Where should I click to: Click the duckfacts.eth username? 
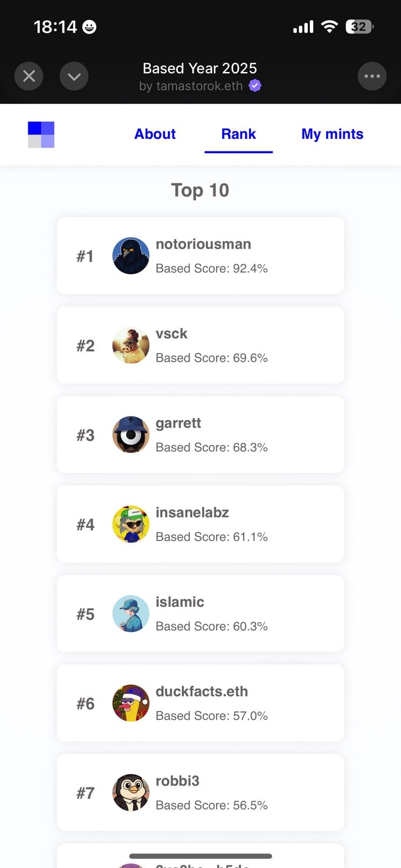(x=202, y=691)
